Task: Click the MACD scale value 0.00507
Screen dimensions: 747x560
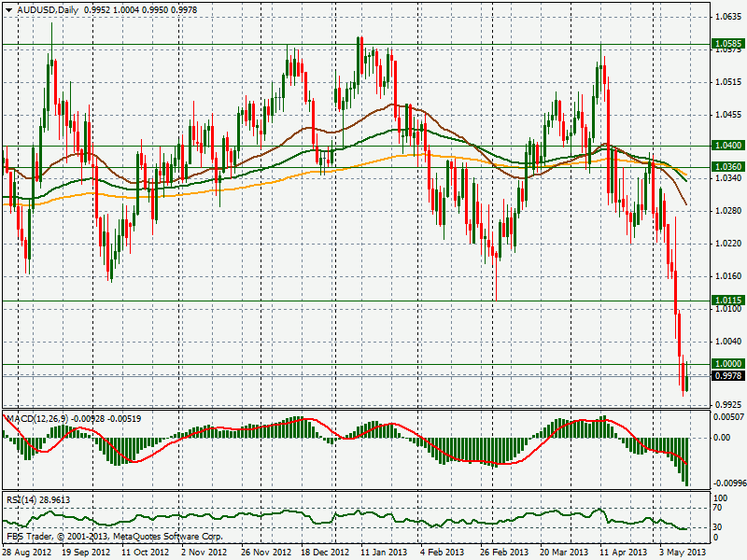Action: pos(728,417)
